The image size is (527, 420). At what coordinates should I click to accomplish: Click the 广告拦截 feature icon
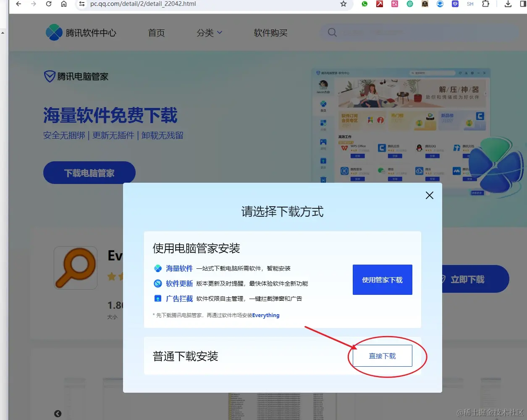[x=158, y=299]
